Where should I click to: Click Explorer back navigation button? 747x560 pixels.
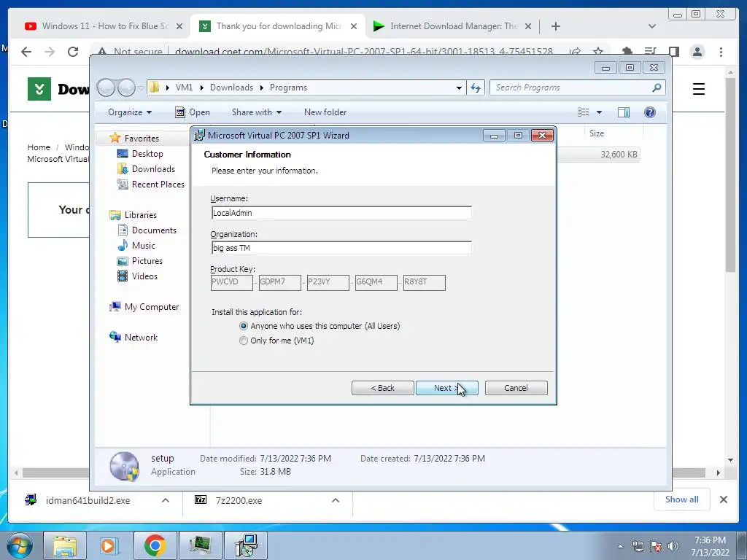106,87
